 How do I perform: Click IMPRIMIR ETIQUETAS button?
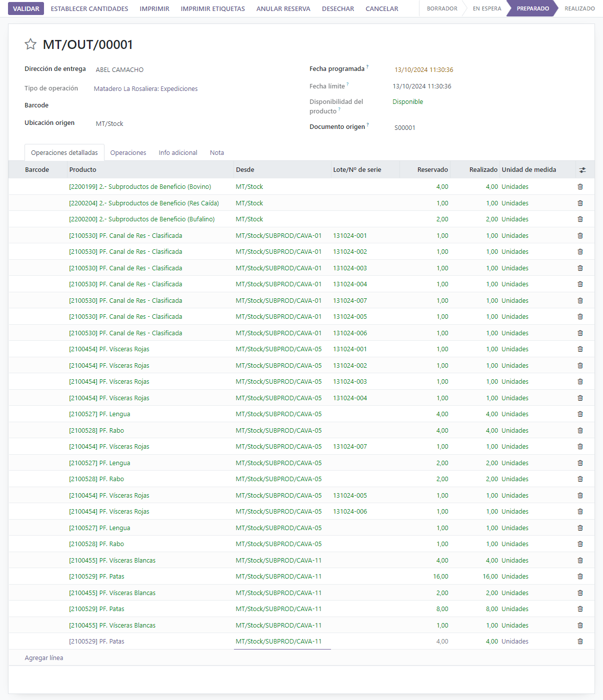coord(213,8)
